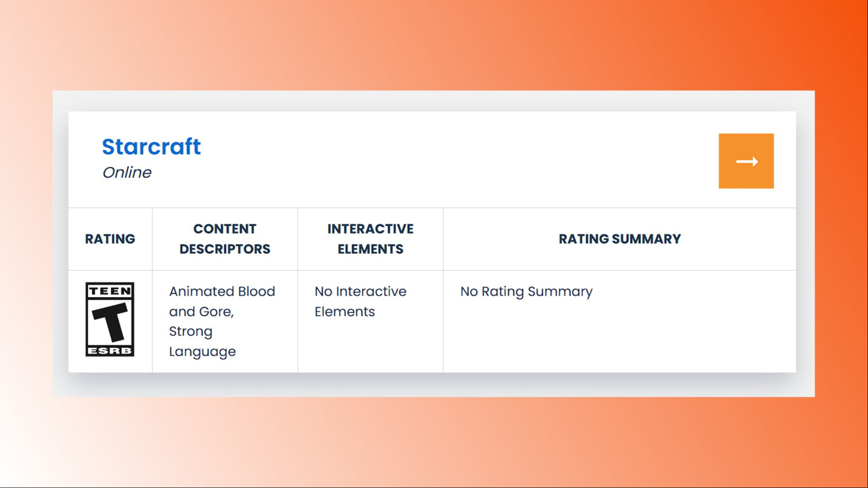Click the INTERACTIVE ELEMENTS column header
868x488 pixels.
pos(371,239)
